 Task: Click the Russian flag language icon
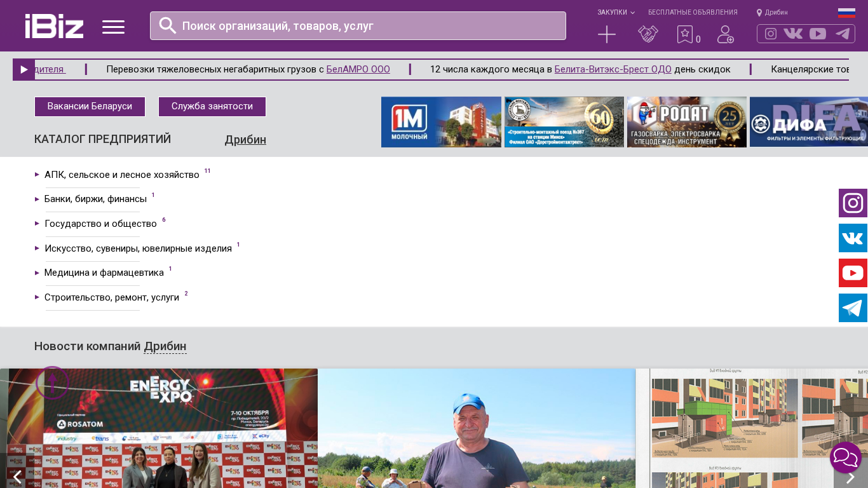click(846, 13)
